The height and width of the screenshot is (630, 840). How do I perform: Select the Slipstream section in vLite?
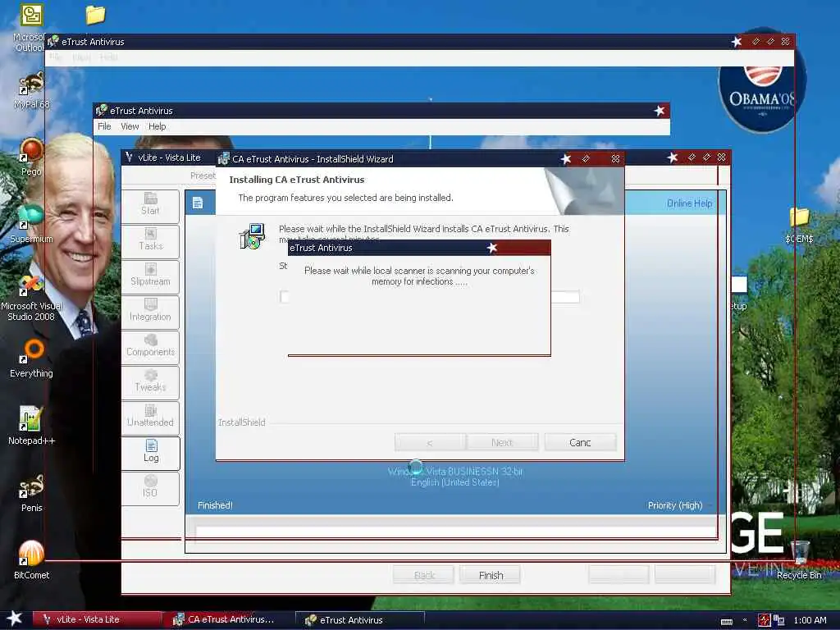151,276
